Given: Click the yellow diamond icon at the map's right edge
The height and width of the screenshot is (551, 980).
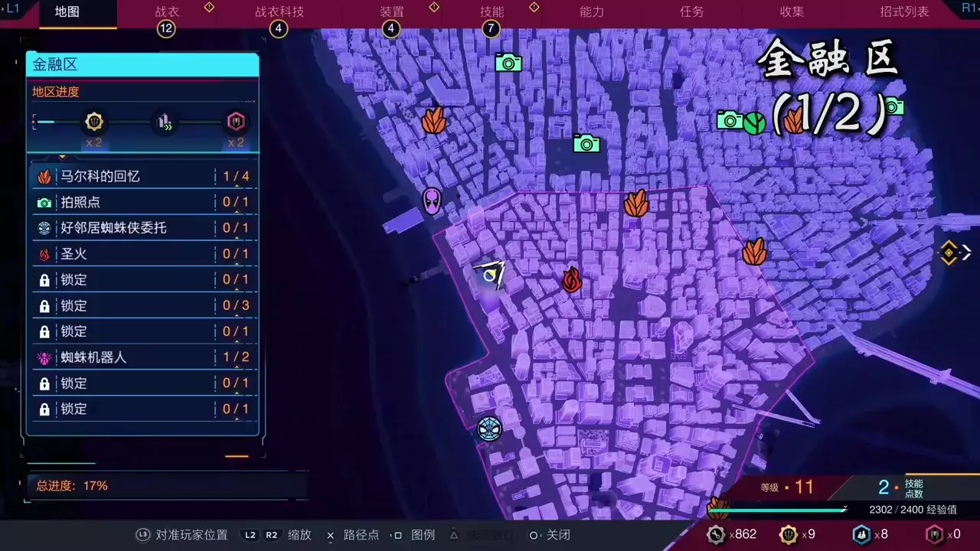Looking at the screenshot, I should tap(949, 253).
